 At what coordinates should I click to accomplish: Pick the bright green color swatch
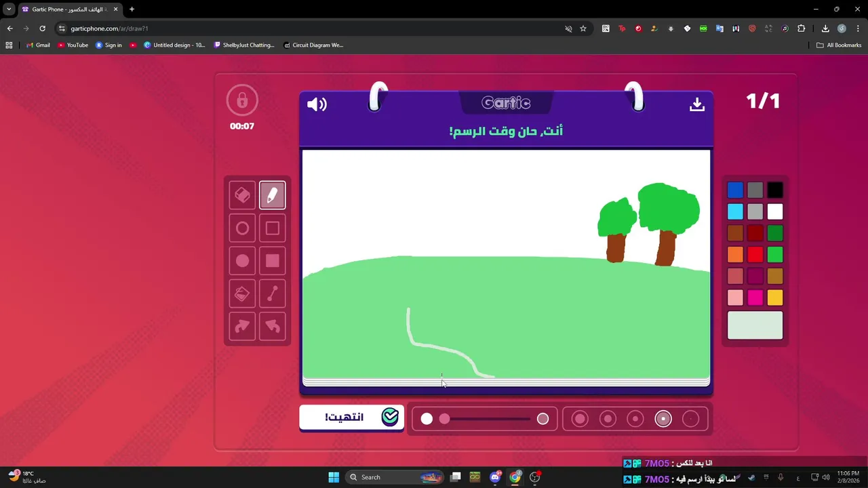pos(775,255)
